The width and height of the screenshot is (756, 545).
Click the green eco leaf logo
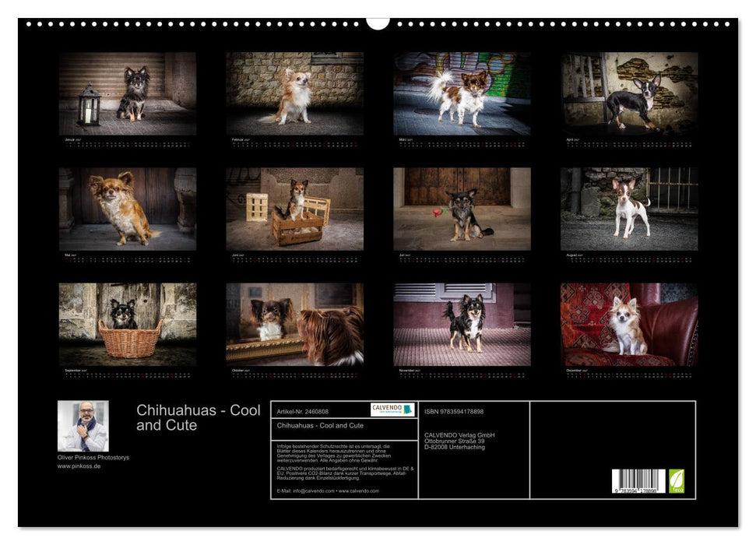pyautogui.click(x=676, y=481)
